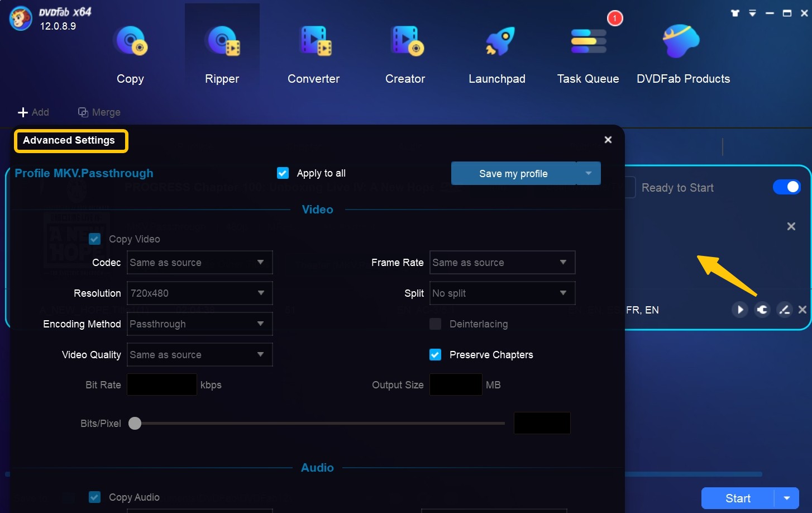The width and height of the screenshot is (812, 513).
Task: Disable the Preserve Chapters checkbox
Action: click(x=436, y=355)
